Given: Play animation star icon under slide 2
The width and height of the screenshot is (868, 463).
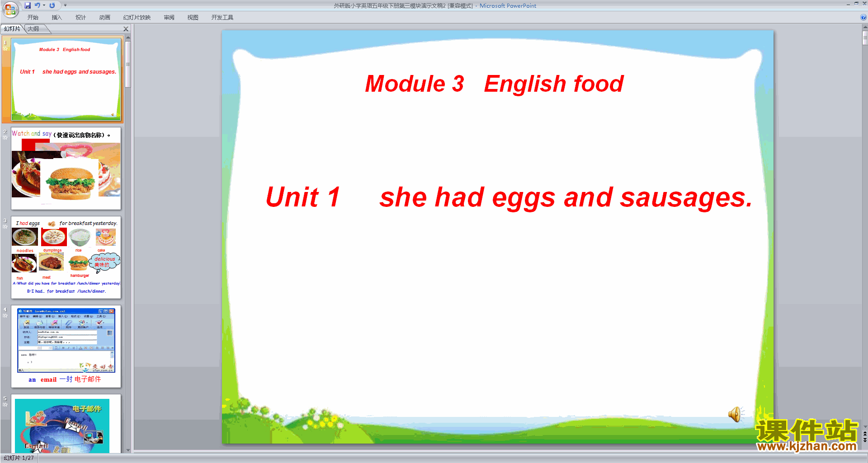Looking at the screenshot, I should tap(5, 137).
